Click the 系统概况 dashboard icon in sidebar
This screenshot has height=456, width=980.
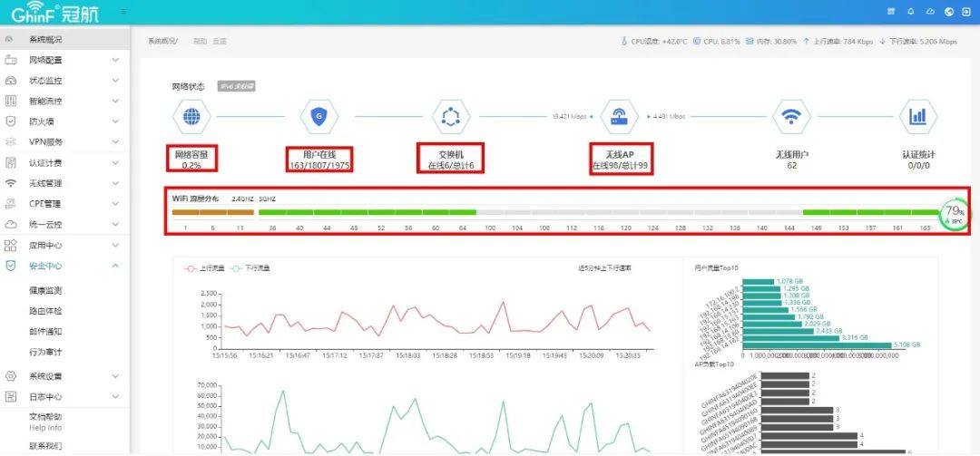9,39
